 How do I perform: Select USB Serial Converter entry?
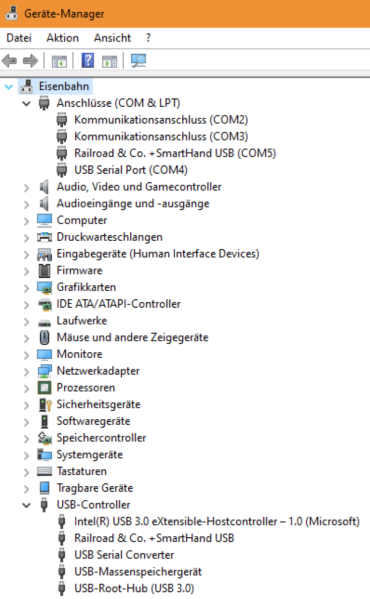[124, 555]
